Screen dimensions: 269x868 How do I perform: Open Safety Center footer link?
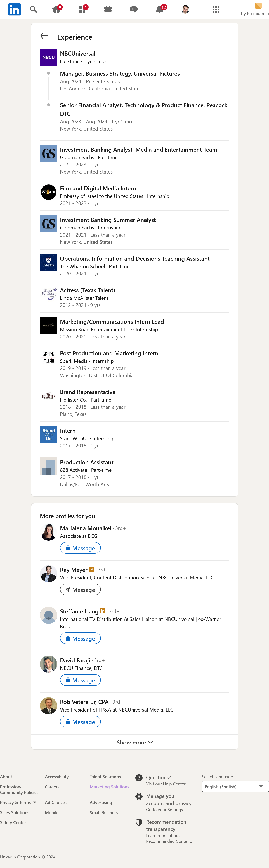pyautogui.click(x=13, y=822)
